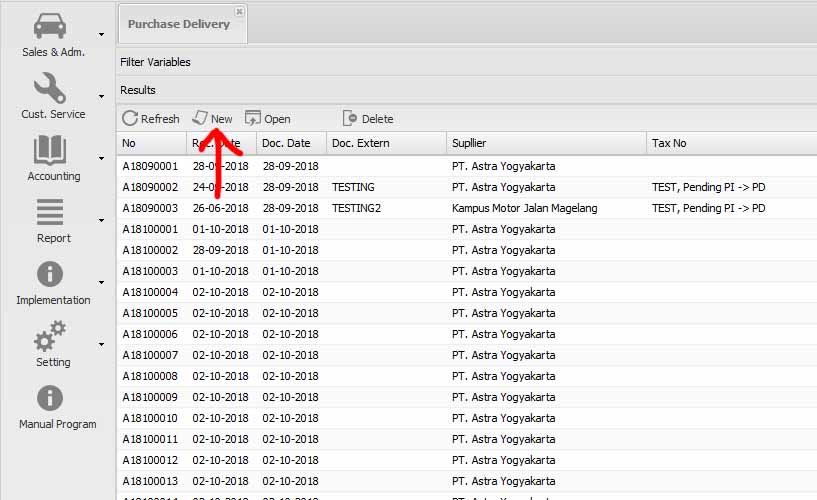Open the Setting gears icon
817x500 pixels.
coord(50,336)
